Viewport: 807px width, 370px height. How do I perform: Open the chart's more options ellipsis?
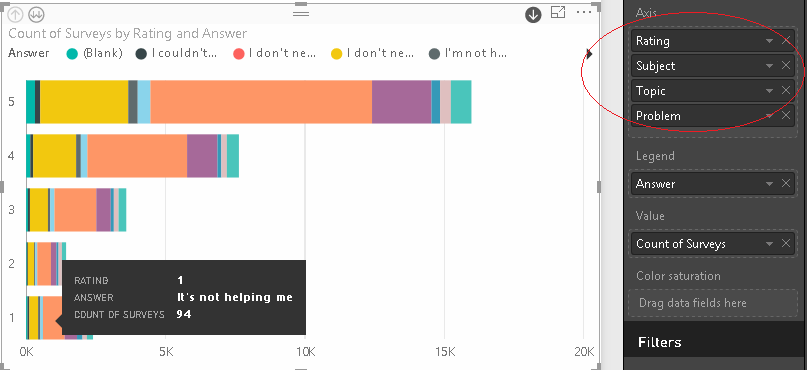pyautogui.click(x=584, y=12)
